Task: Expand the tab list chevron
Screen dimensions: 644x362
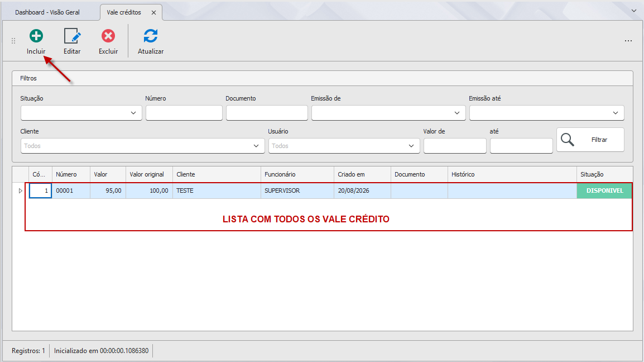Action: pos(634,11)
